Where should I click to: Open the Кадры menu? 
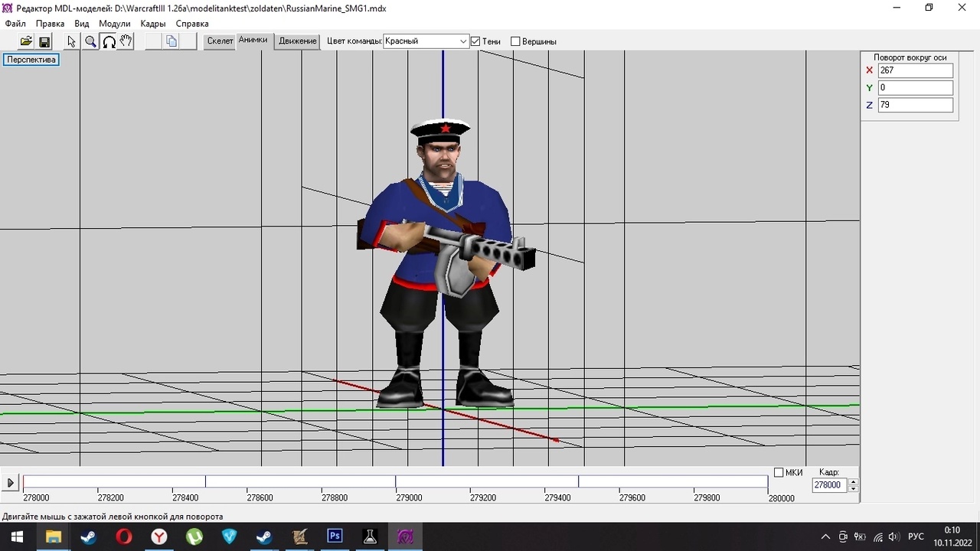[153, 24]
